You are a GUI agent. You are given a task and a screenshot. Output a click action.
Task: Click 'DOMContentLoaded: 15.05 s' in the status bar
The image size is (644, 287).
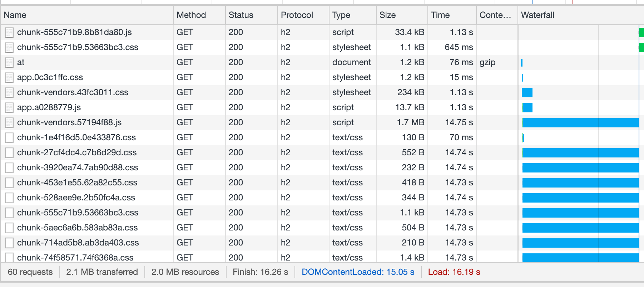tap(358, 272)
